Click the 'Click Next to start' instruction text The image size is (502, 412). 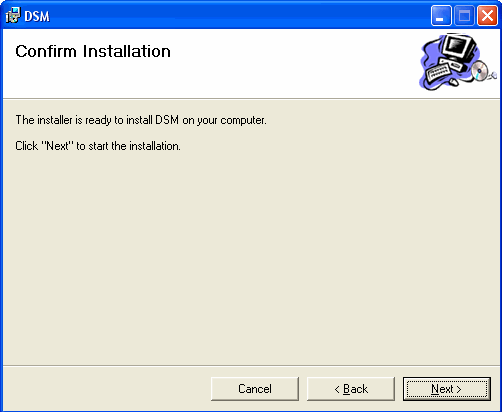coord(98,146)
